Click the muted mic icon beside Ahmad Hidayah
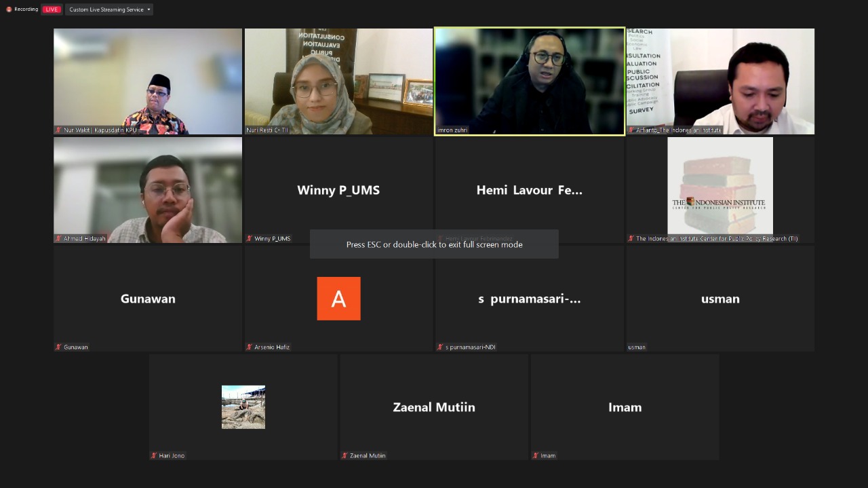The width and height of the screenshot is (868, 488). 58,238
